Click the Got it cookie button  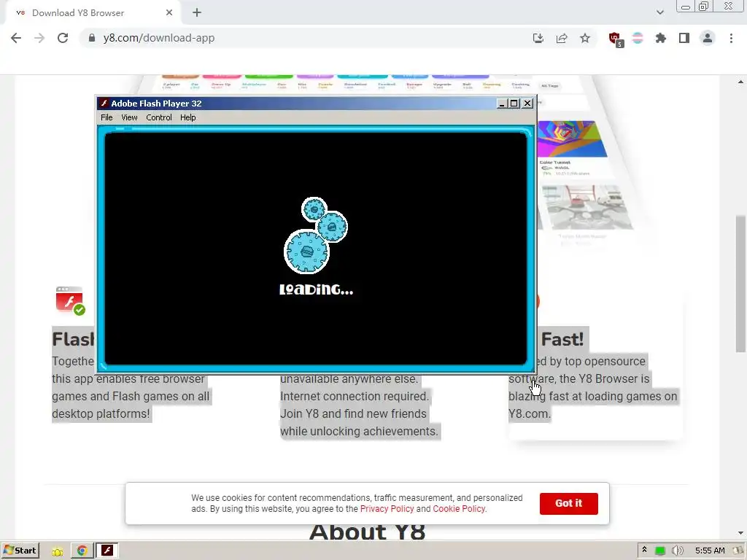tap(568, 503)
